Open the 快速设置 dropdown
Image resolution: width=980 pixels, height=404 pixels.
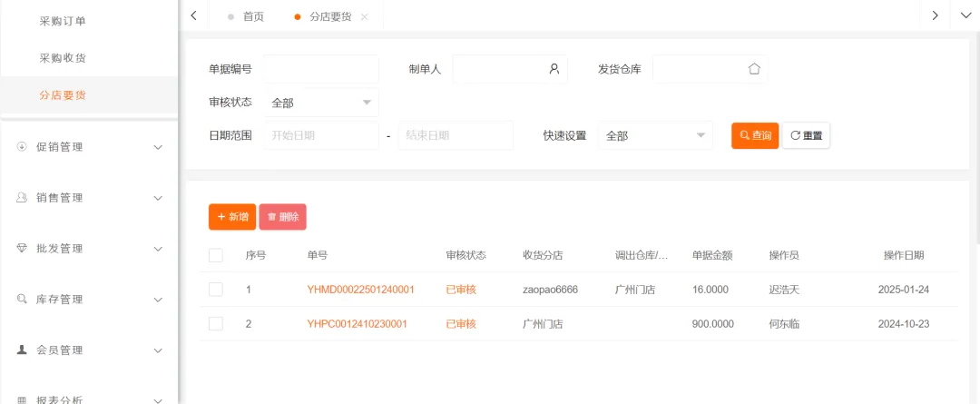[655, 135]
